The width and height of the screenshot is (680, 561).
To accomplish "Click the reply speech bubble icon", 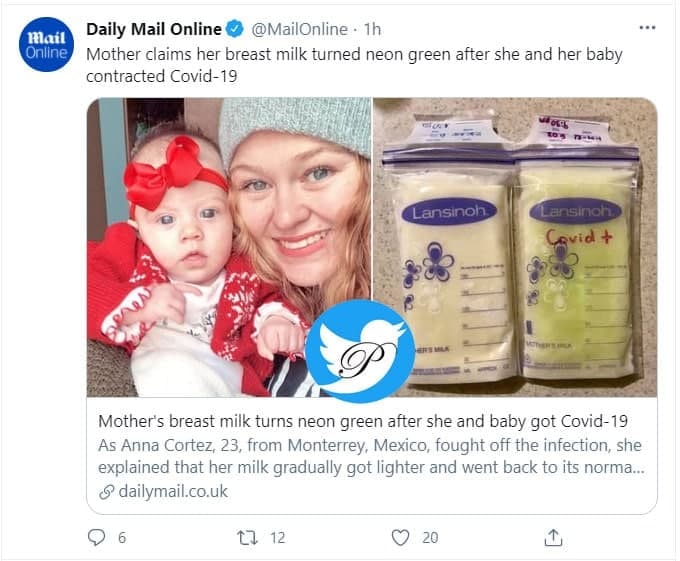I will 97,537.
